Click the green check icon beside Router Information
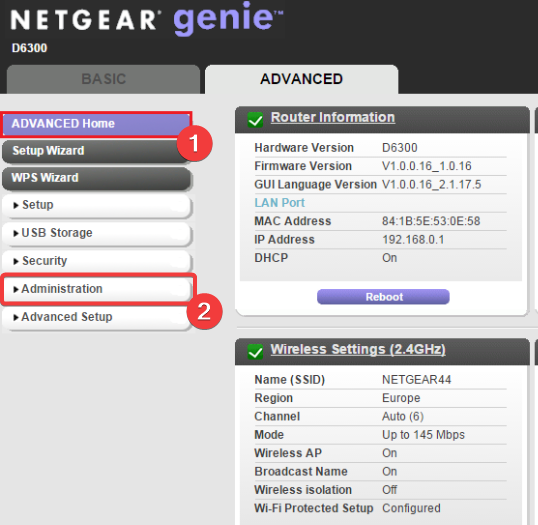The width and height of the screenshot is (538, 525). coord(255,120)
